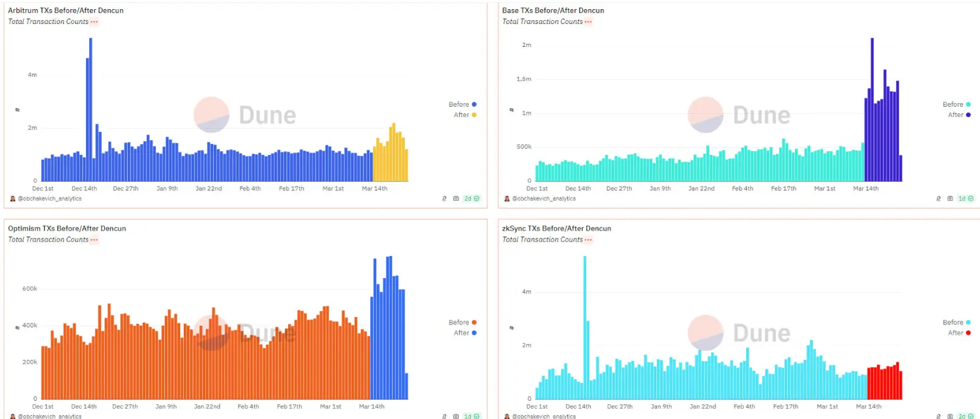Click the red After color dot in zkSync legend
Viewport: 980px width, 419px height.
pyautogui.click(x=968, y=333)
